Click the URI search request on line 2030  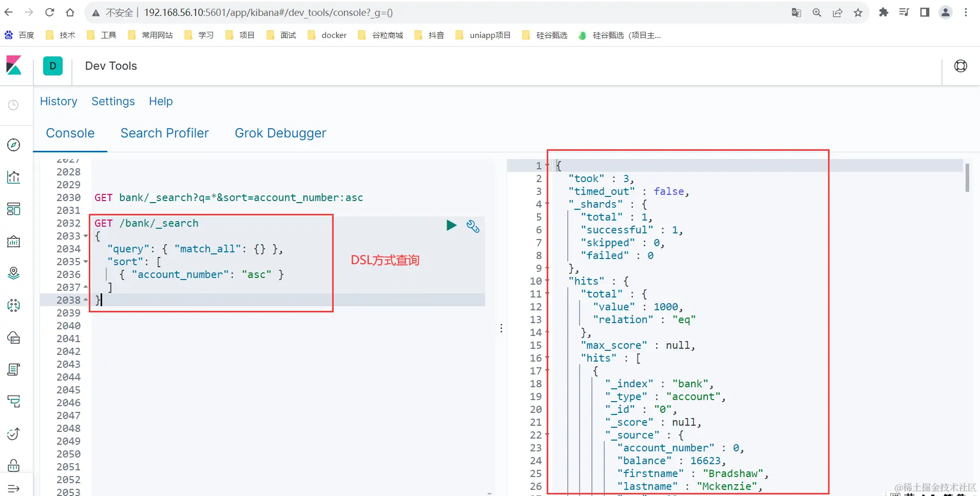(228, 197)
